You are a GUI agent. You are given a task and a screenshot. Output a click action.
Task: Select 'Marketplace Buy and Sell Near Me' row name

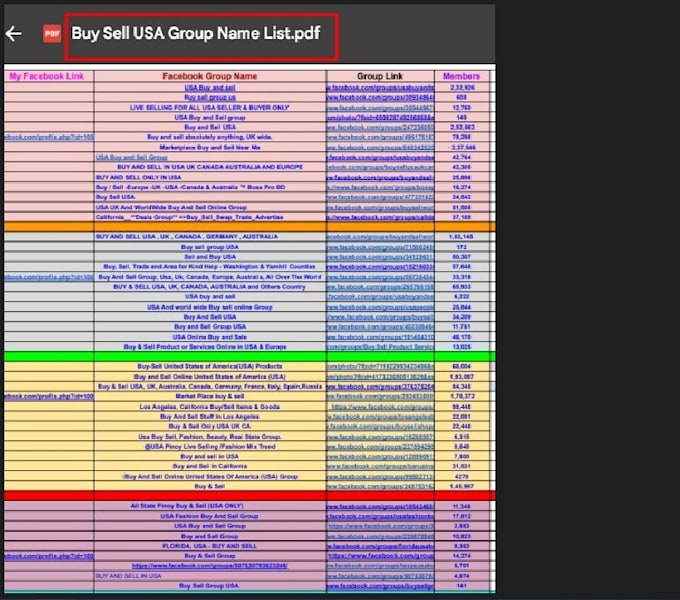[210, 147]
